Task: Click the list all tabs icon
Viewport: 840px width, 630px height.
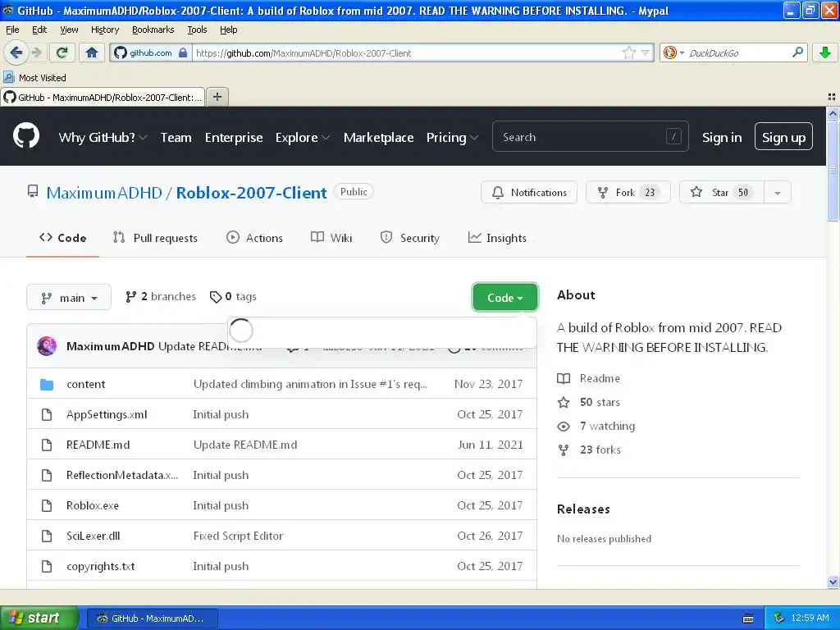Action: (832, 97)
